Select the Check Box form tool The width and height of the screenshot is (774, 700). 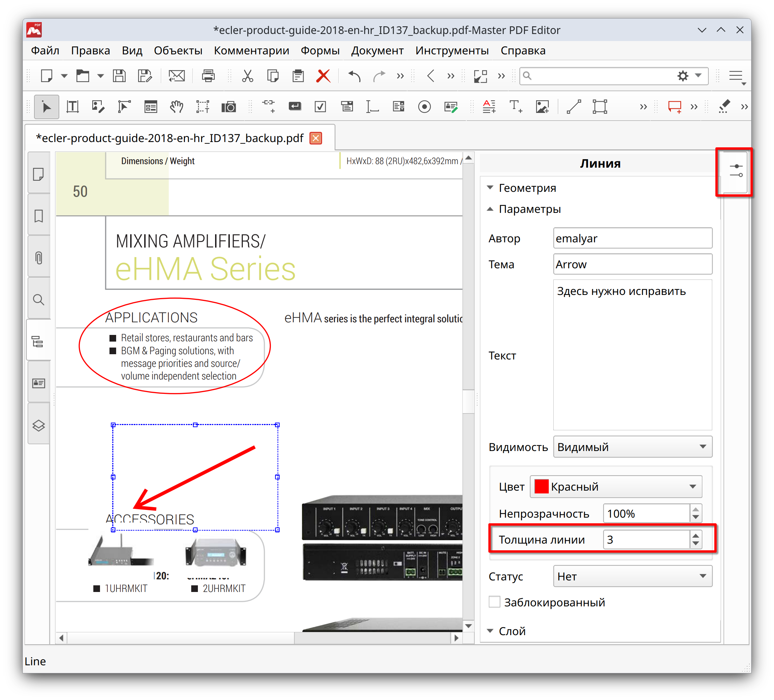coord(320,107)
